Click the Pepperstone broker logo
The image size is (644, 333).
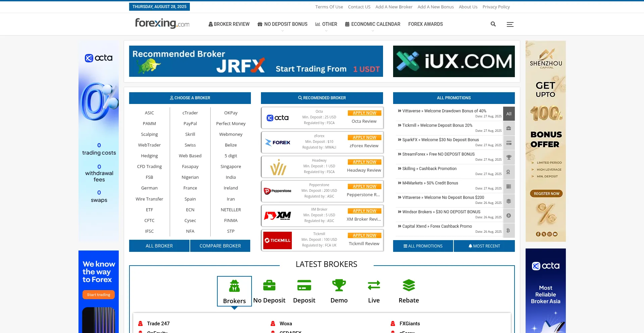pyautogui.click(x=277, y=191)
